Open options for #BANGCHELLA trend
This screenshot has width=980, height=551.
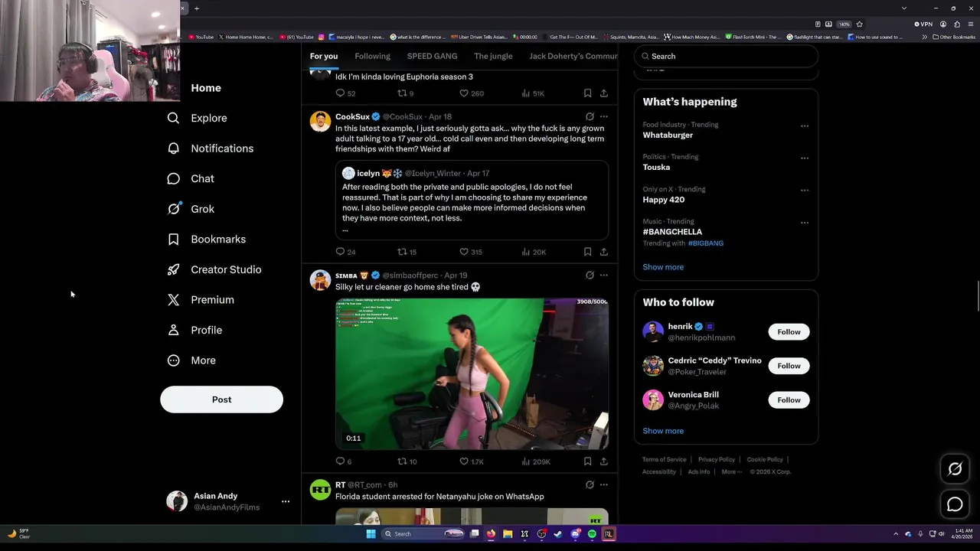coord(805,223)
